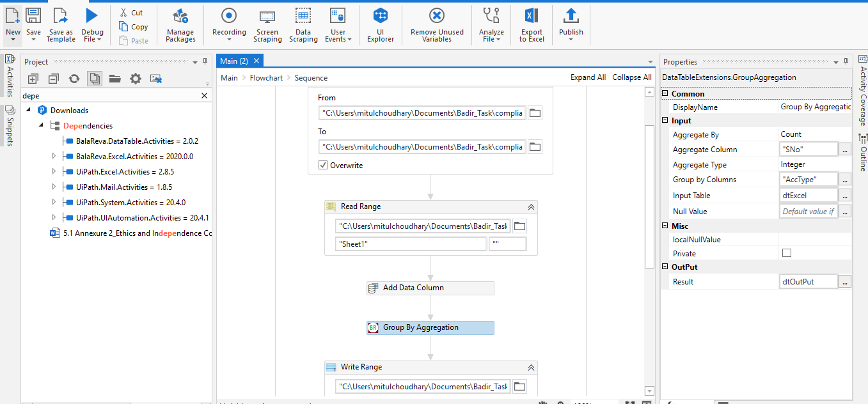The width and height of the screenshot is (868, 404).
Task: Click Collapse All in the designer
Action: click(632, 77)
